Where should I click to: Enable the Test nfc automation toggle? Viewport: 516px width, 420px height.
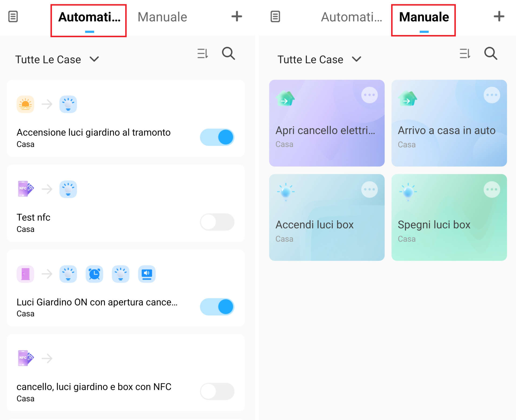pyautogui.click(x=217, y=222)
